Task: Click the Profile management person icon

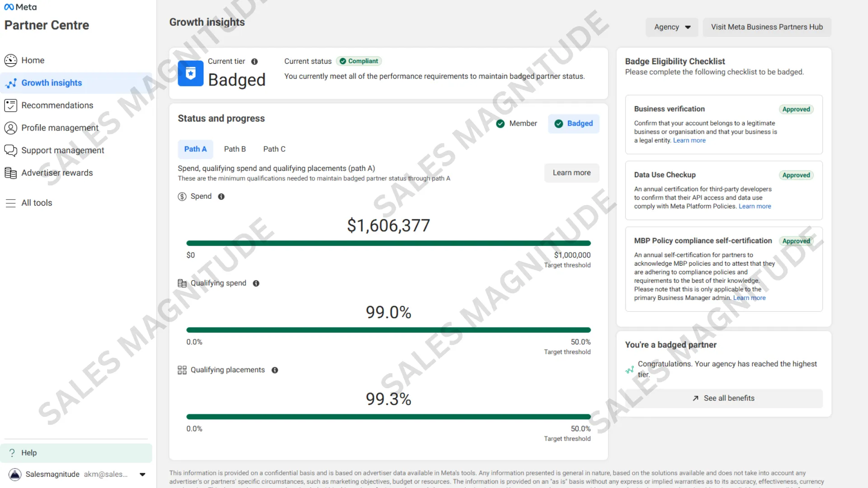Action: point(10,128)
